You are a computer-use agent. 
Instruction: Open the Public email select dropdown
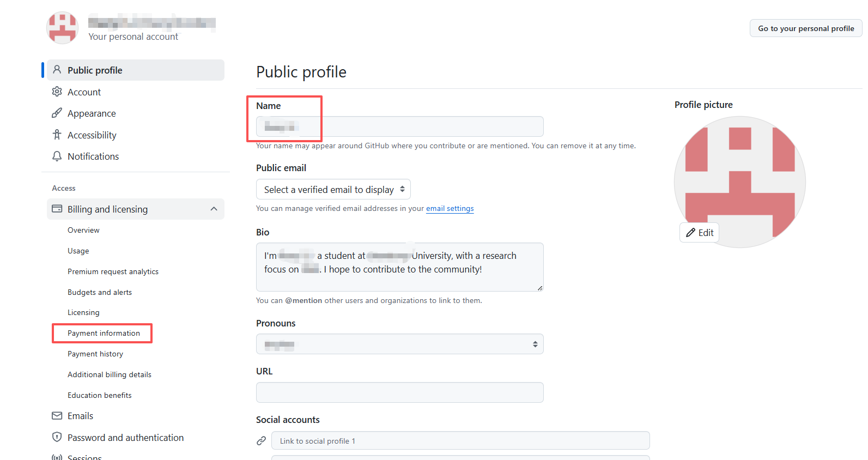[x=333, y=189]
